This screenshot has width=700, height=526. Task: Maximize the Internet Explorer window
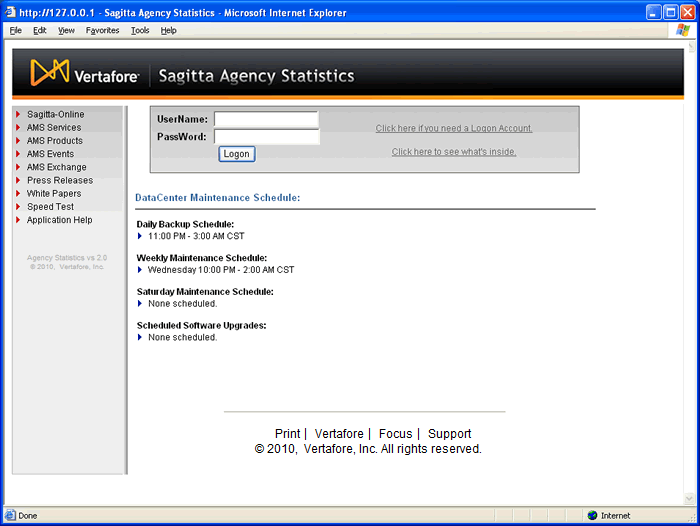(671, 12)
